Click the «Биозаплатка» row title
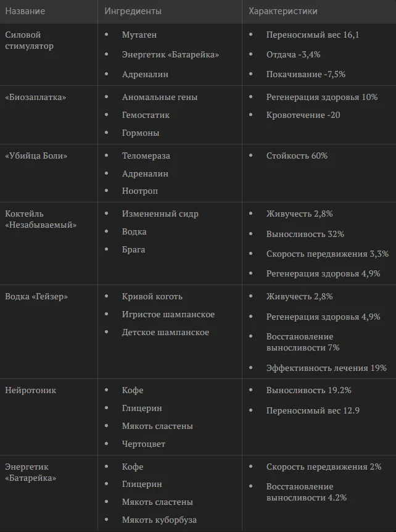The width and height of the screenshot is (396, 532). [x=36, y=97]
